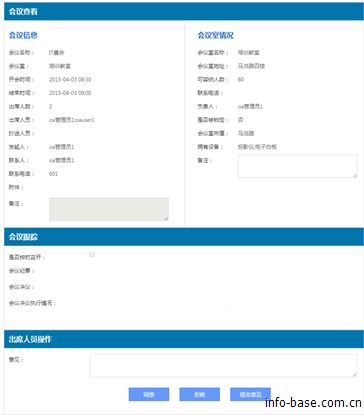This screenshot has height=415, width=364.
Task: Focus the 意见 opinion text area
Action: 223,366
